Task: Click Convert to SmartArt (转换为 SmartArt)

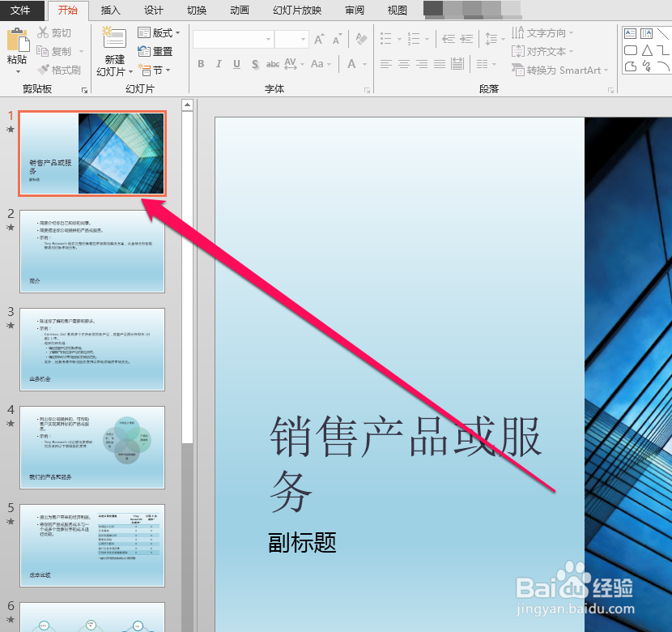Action: tap(559, 70)
